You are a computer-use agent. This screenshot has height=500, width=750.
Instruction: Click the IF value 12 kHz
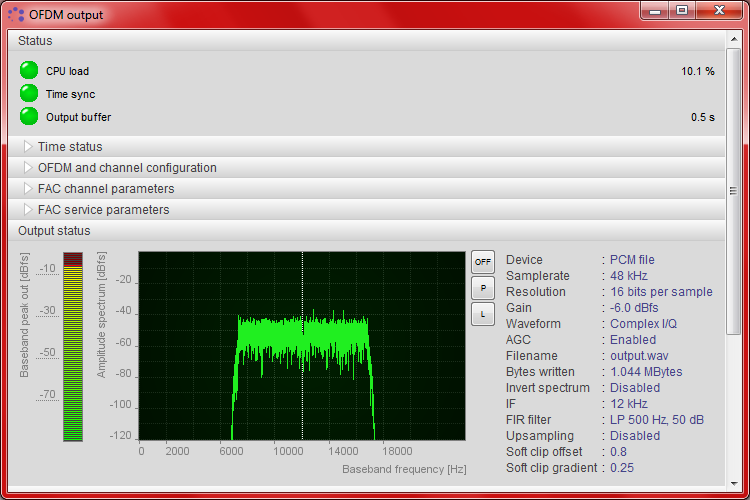coord(629,404)
